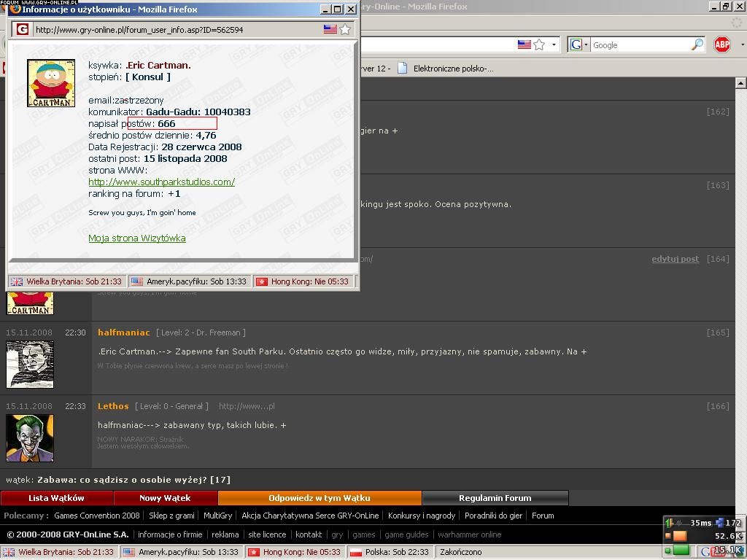This screenshot has width=747, height=560.
Task: Click inside the Google search field
Action: point(640,45)
